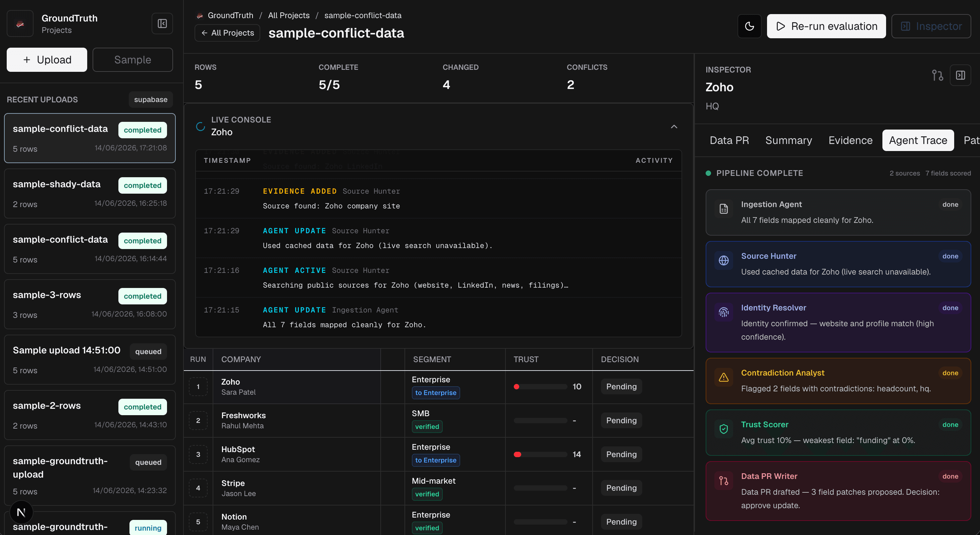Viewport: 980px width, 535px height.
Task: Click the Re-run evaluation play icon
Action: point(781,26)
